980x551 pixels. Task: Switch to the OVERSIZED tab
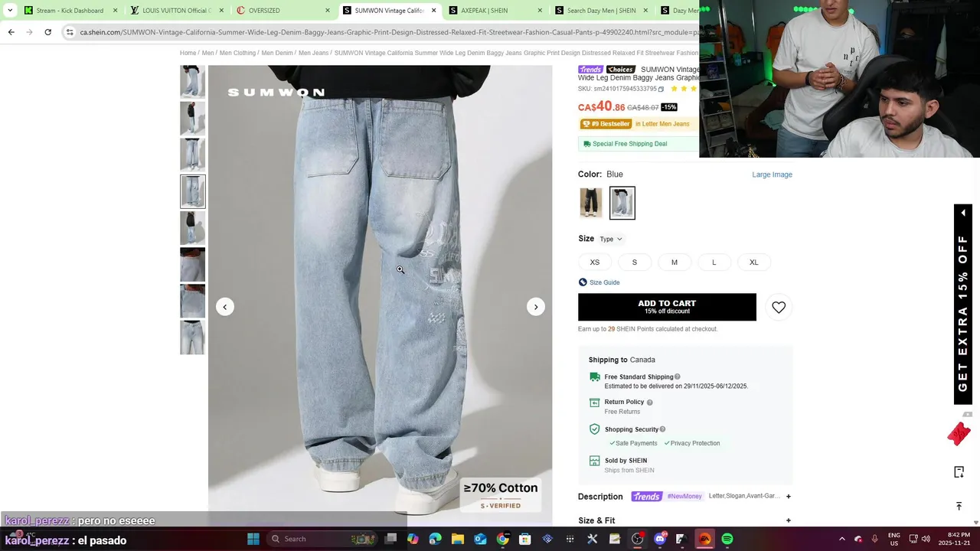282,11
